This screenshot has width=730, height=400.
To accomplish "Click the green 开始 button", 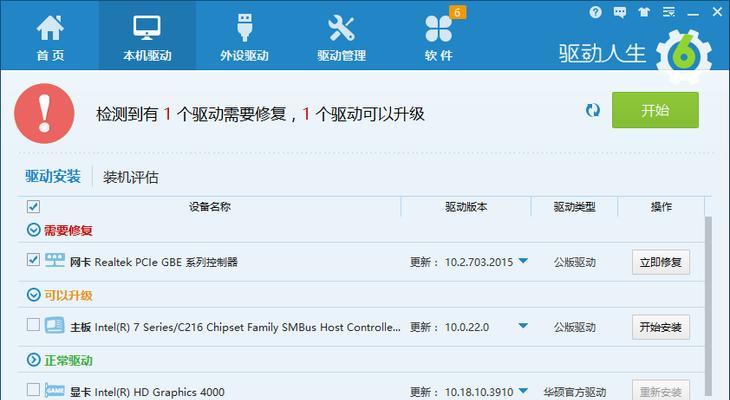I will point(655,110).
